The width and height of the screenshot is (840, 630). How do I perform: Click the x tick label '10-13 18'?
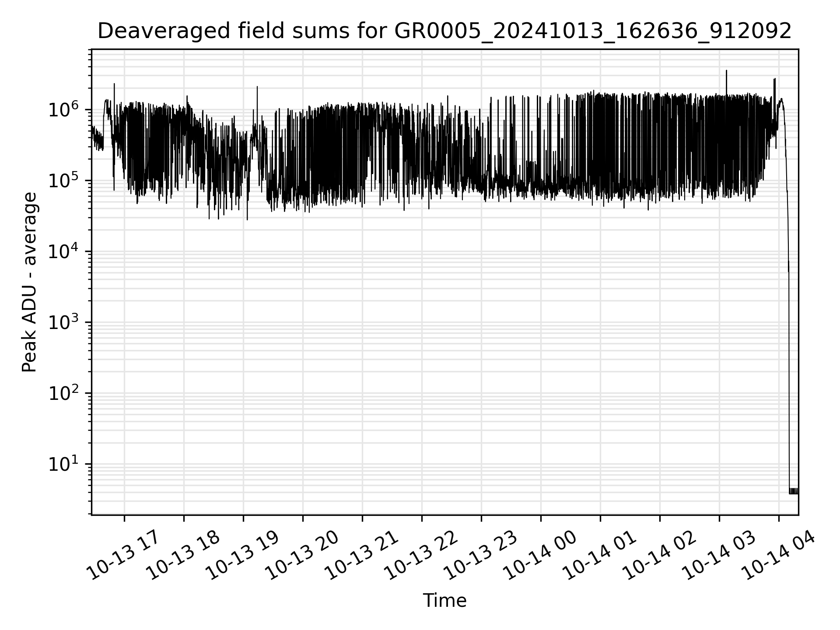click(183, 555)
